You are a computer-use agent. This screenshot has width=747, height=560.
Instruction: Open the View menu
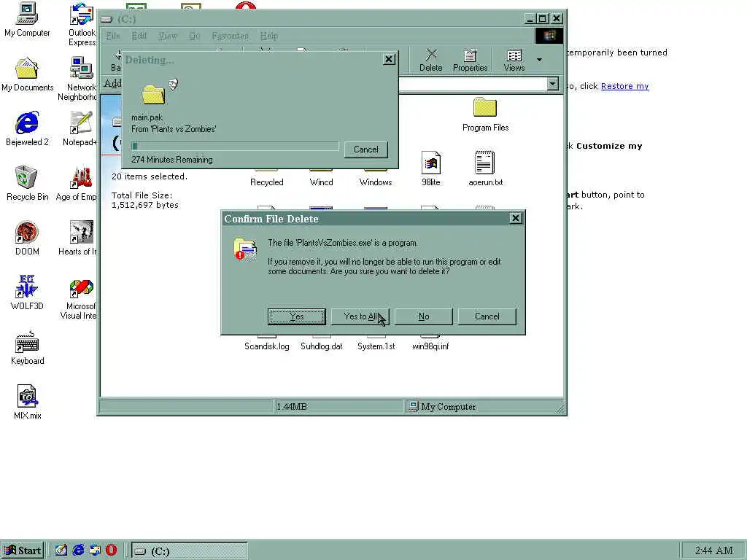[x=168, y=36]
